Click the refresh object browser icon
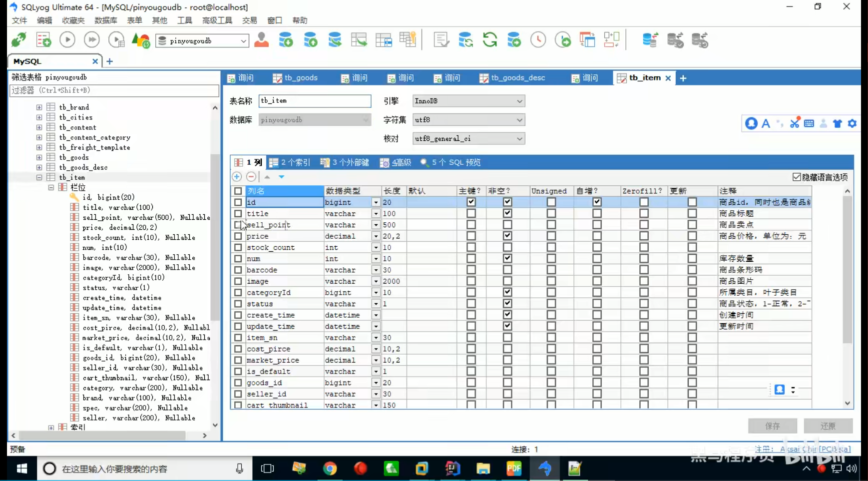This screenshot has width=868, height=481. (x=490, y=40)
